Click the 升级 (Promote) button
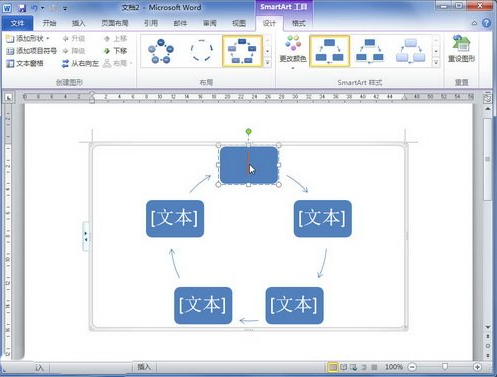Viewport: 497px width, 377px height. point(74,39)
